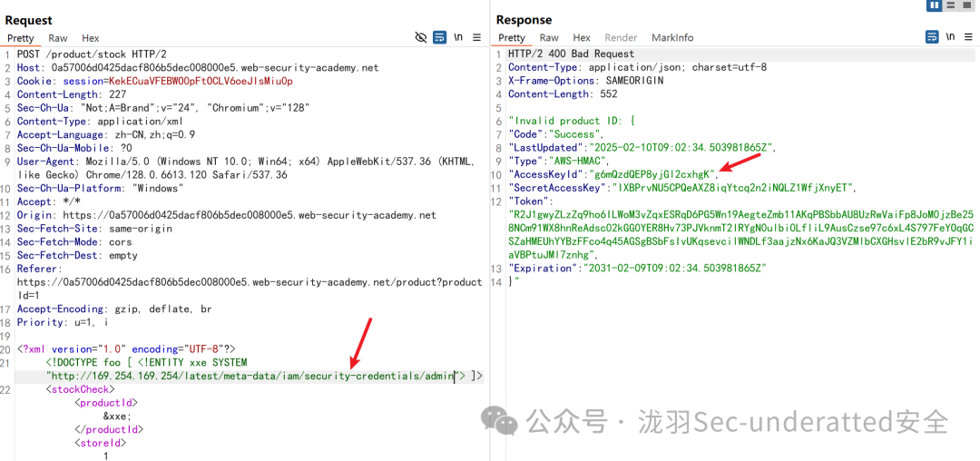Click the Sec-Ch-Ua header line
The width and height of the screenshot is (980, 461).
pyautogui.click(x=163, y=108)
